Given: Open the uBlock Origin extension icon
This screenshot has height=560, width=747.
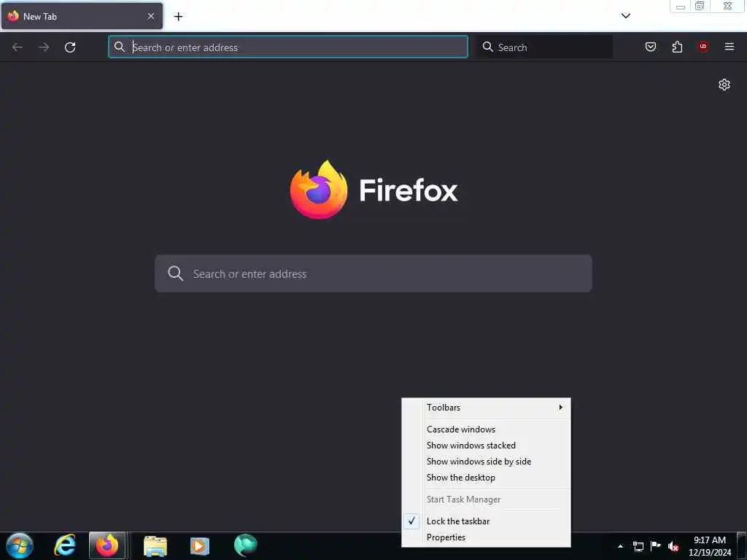Looking at the screenshot, I should [703, 47].
